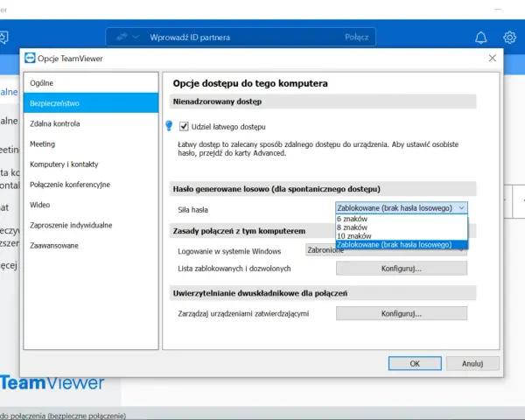
Task: Click the Uwierzytelnianie dwuskładnikowe dla połączeń header
Action: (323, 293)
